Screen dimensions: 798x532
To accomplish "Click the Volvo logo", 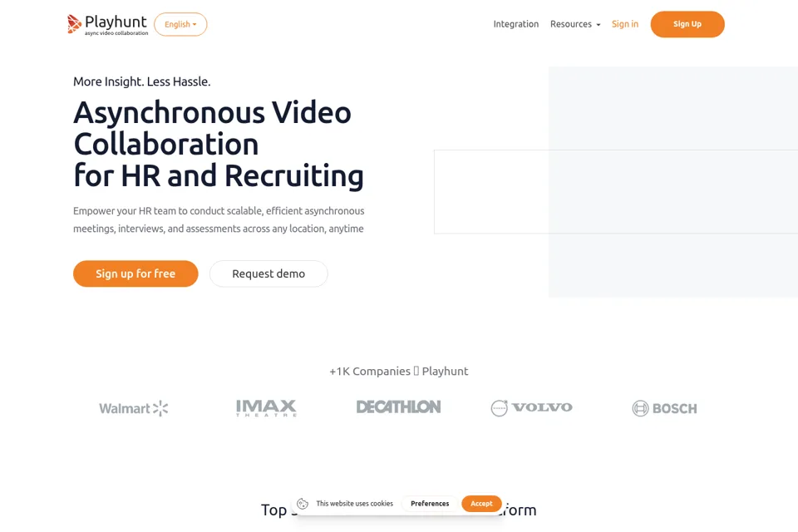I will click(531, 408).
